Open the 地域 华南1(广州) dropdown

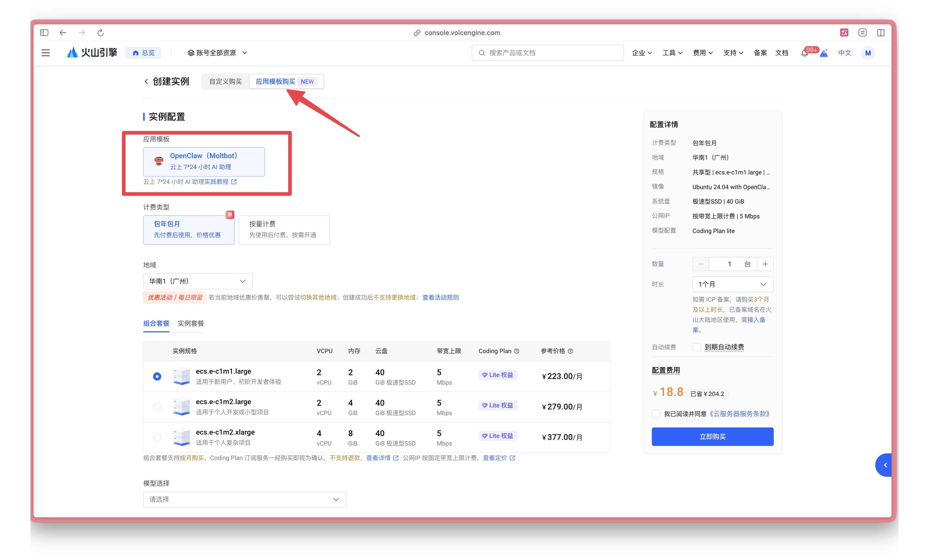click(197, 281)
